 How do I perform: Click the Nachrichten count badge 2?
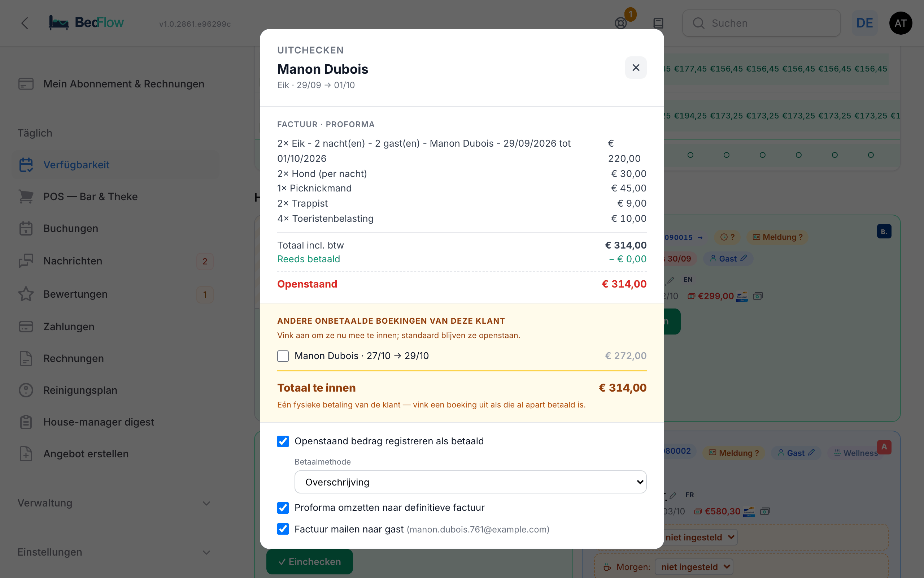[x=205, y=262]
